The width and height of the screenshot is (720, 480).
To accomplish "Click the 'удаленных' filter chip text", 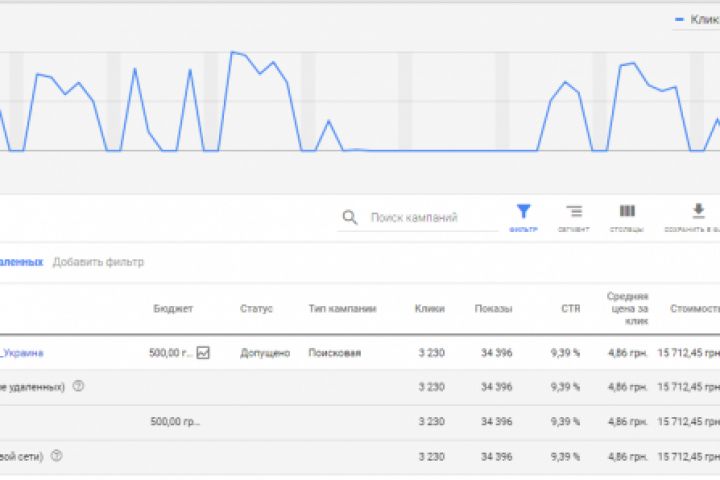I will [21, 262].
